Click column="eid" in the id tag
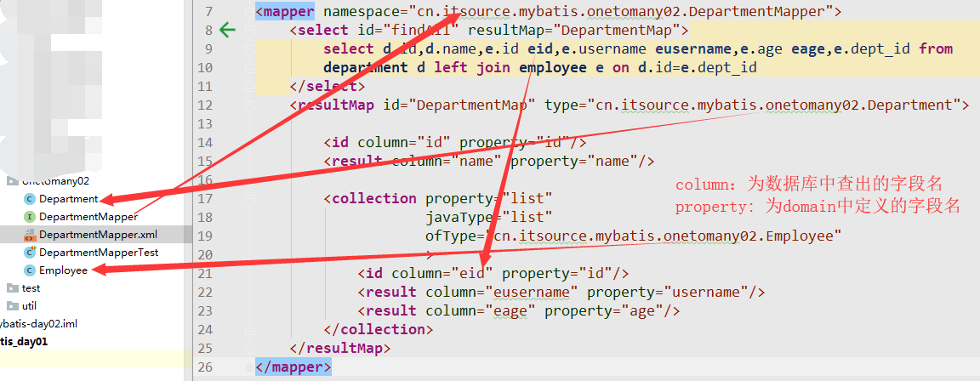 coord(442,274)
